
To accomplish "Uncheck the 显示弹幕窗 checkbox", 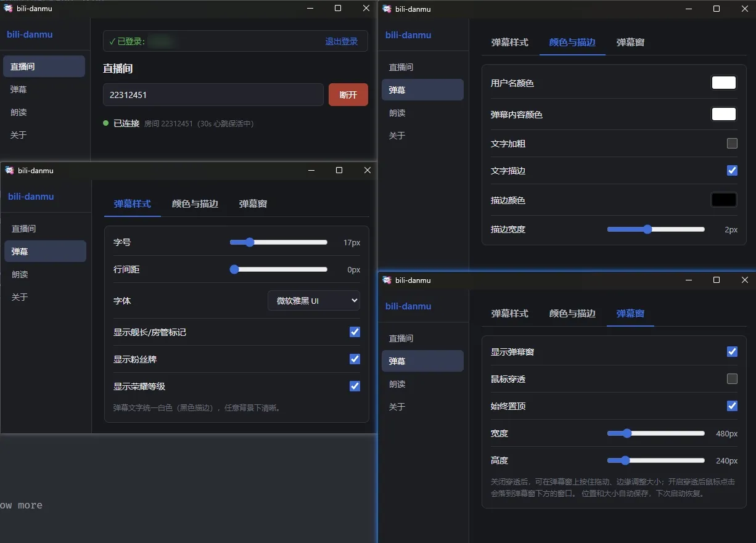I will (732, 352).
